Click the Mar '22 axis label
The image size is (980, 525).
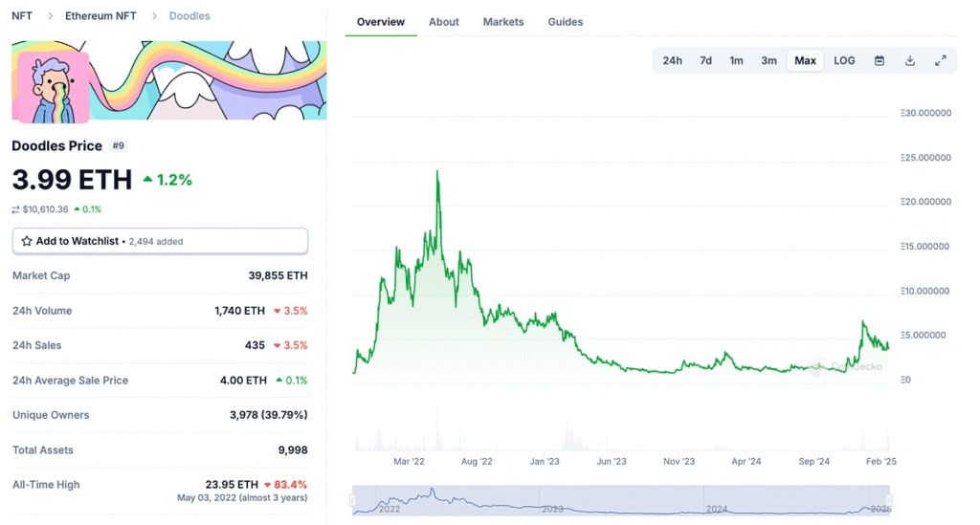click(409, 461)
